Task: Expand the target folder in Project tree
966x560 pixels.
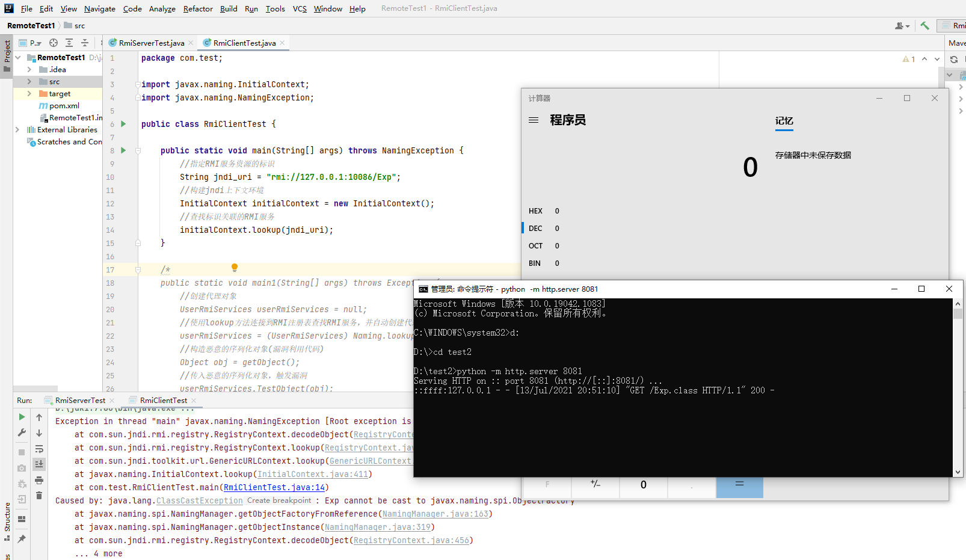Action: coord(29,93)
